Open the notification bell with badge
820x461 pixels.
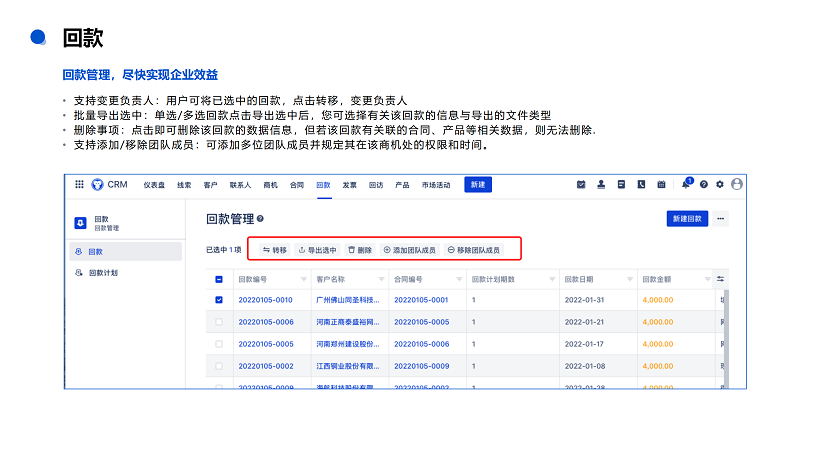coord(686,183)
